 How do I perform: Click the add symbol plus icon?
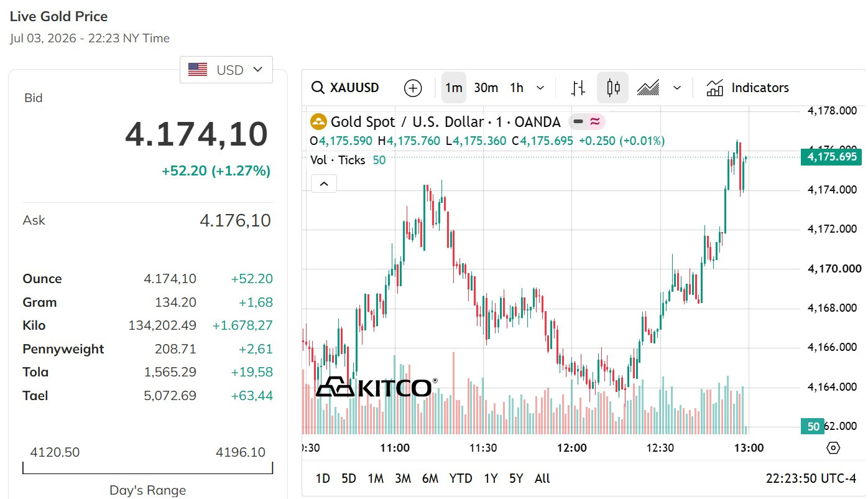(x=413, y=88)
